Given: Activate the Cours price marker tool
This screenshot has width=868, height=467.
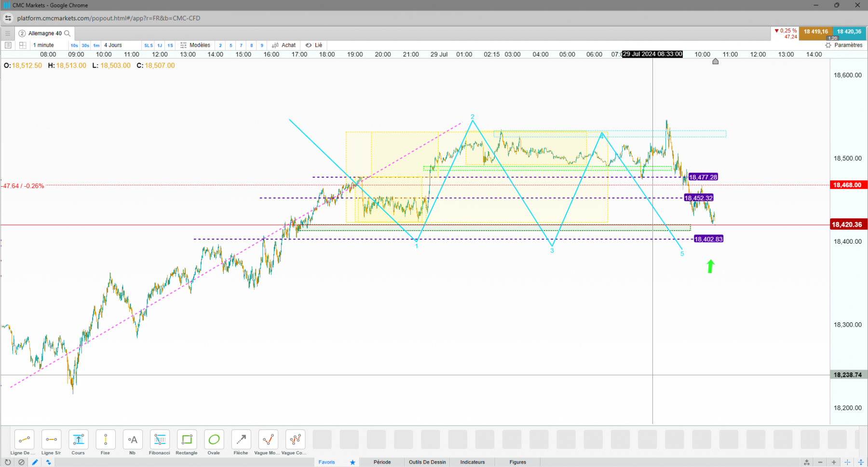Looking at the screenshot, I should (78, 442).
